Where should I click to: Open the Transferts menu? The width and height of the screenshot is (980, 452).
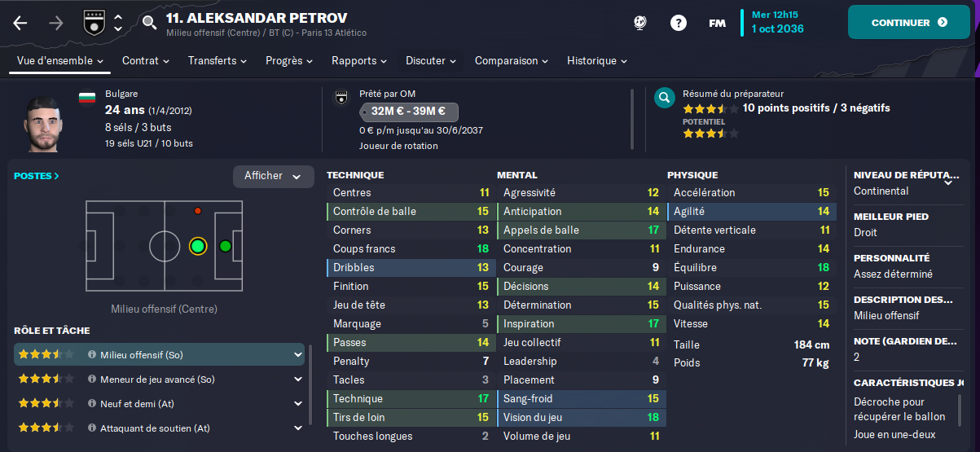pos(219,61)
